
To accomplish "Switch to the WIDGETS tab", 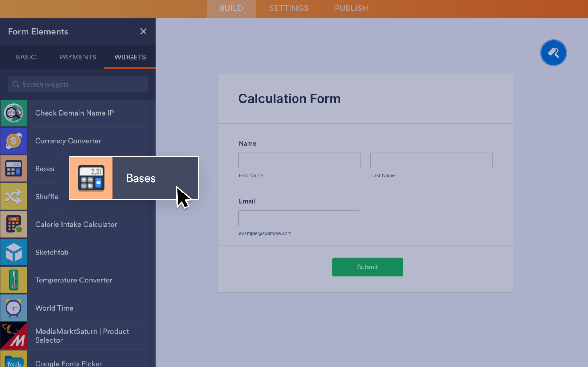I will click(x=130, y=57).
